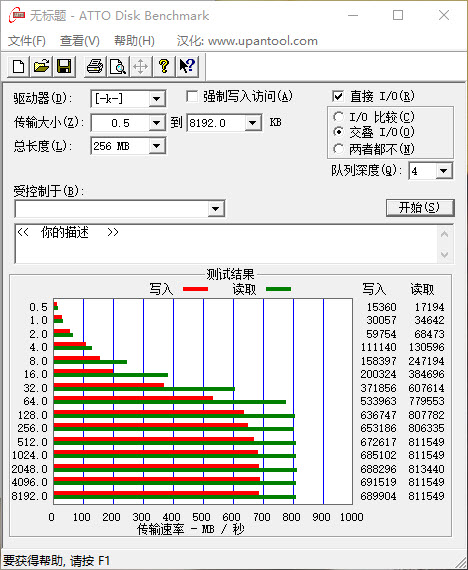Open Print Preview toolbar icon
The image size is (468, 570).
118,67
